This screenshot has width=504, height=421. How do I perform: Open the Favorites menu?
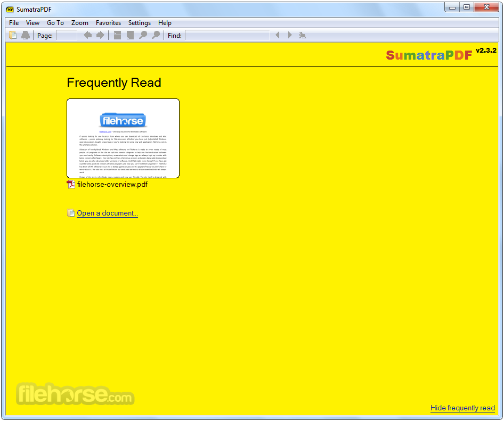tap(108, 23)
